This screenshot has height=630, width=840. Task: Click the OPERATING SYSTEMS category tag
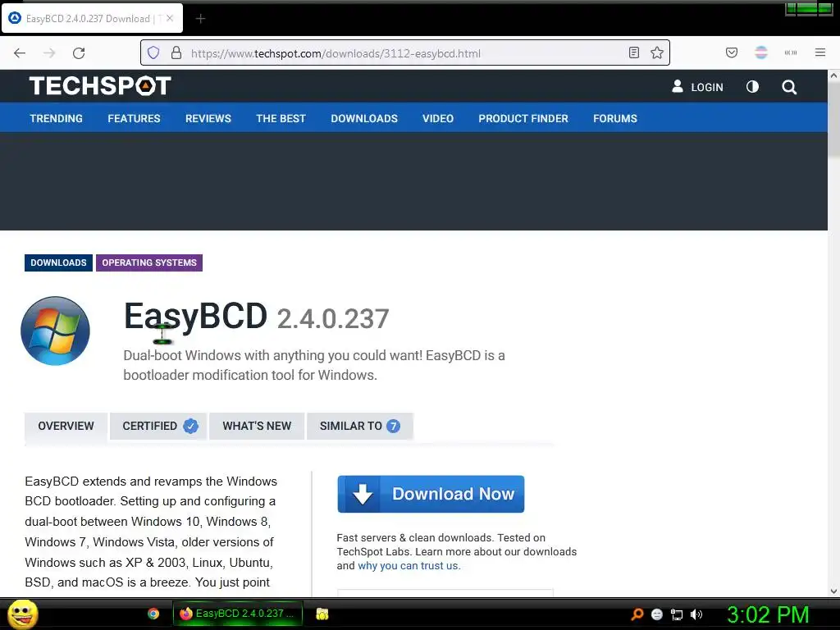click(149, 262)
